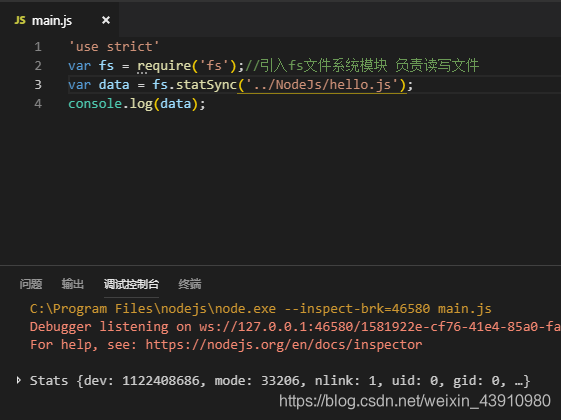The height and width of the screenshot is (420, 561).
Task: Click the '../NodeJs/hello.js' path string
Action: pos(322,85)
